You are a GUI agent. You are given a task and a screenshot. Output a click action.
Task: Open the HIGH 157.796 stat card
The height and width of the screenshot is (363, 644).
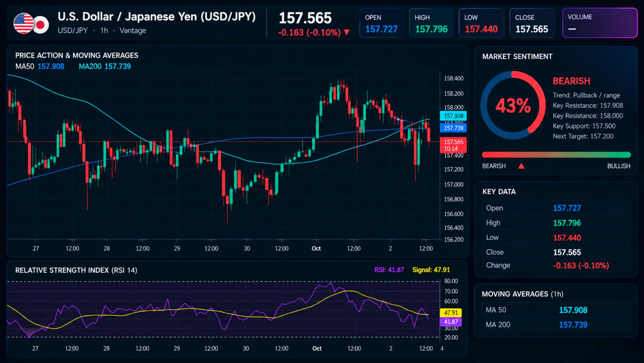point(431,23)
